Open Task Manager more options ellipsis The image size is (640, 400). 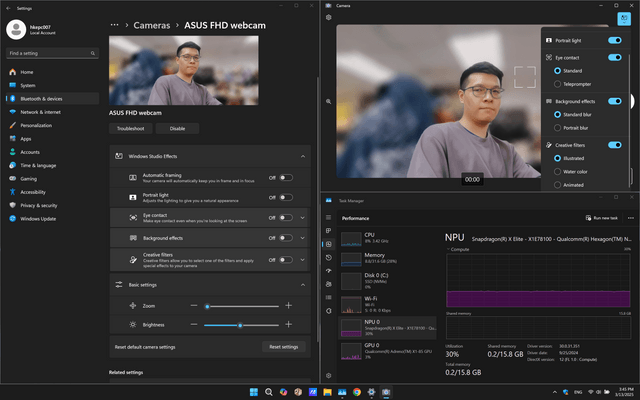pos(631,218)
